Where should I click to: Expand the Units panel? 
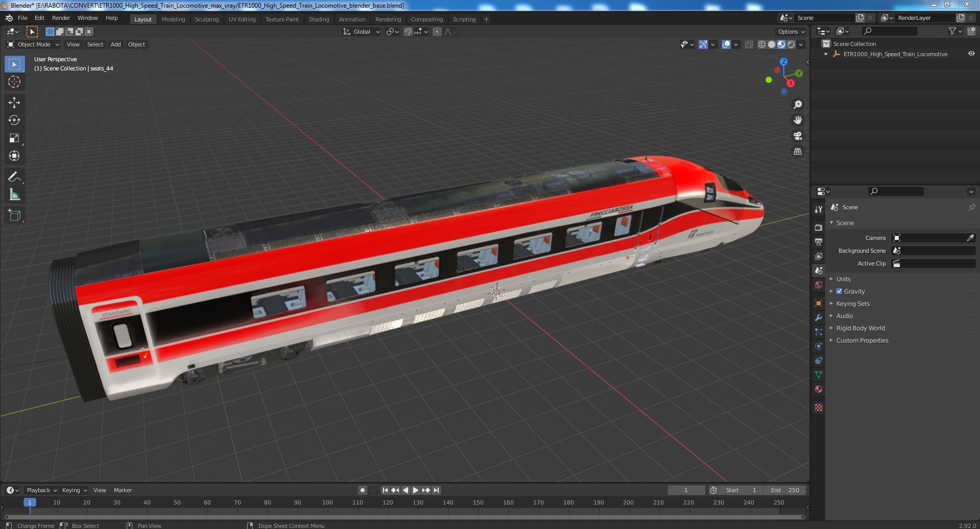click(831, 279)
